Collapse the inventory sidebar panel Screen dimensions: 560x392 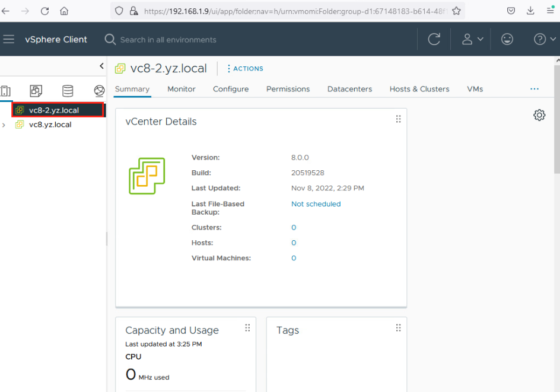101,66
